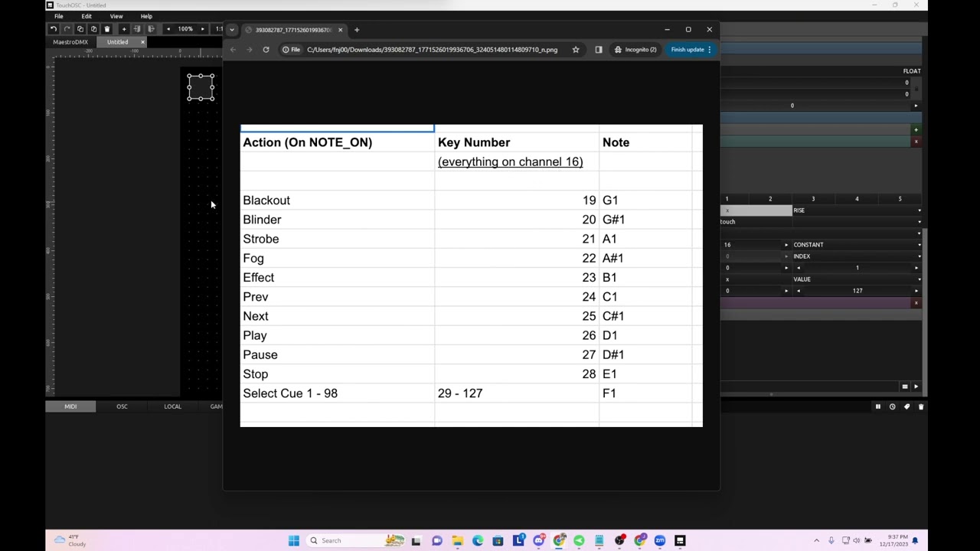Click the Finish update button in Chrome
Image resolution: width=980 pixels, height=551 pixels.
coord(691,50)
